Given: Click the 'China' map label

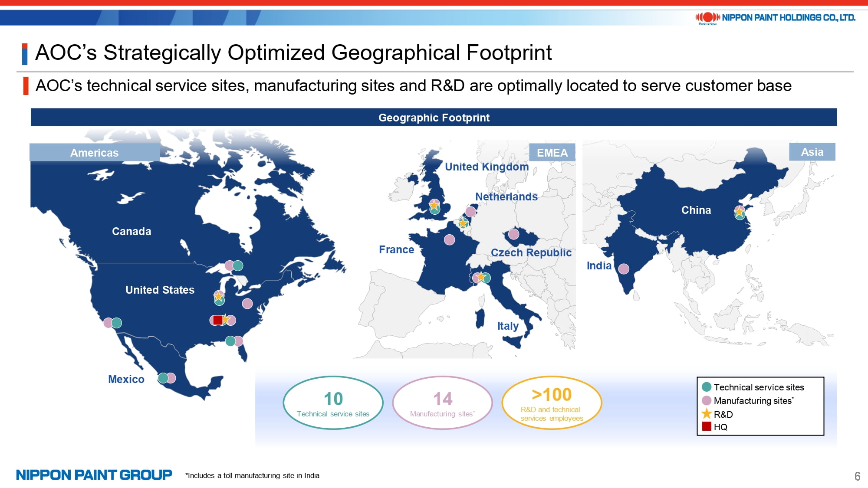Looking at the screenshot, I should tap(696, 210).
